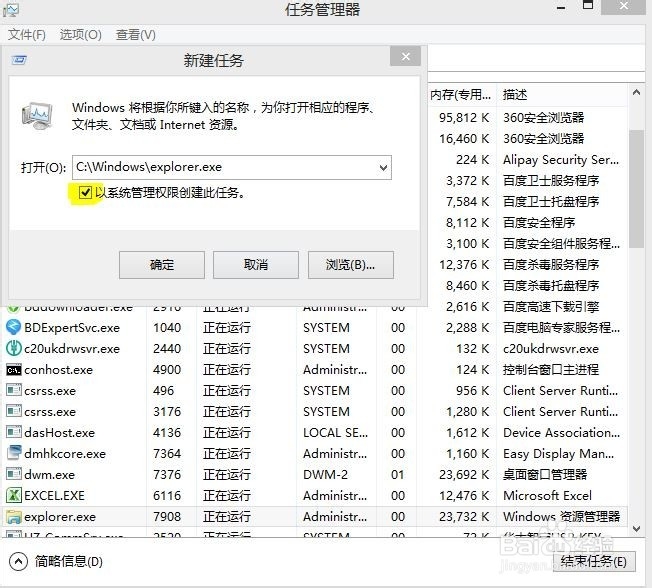
Task: Click icon of csrss.exe PID 3176
Action: pos(13,411)
